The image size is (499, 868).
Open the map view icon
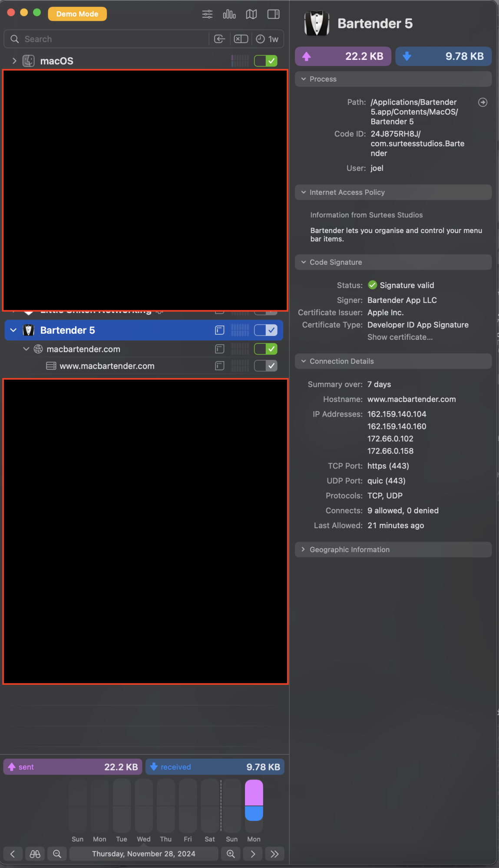[251, 14]
